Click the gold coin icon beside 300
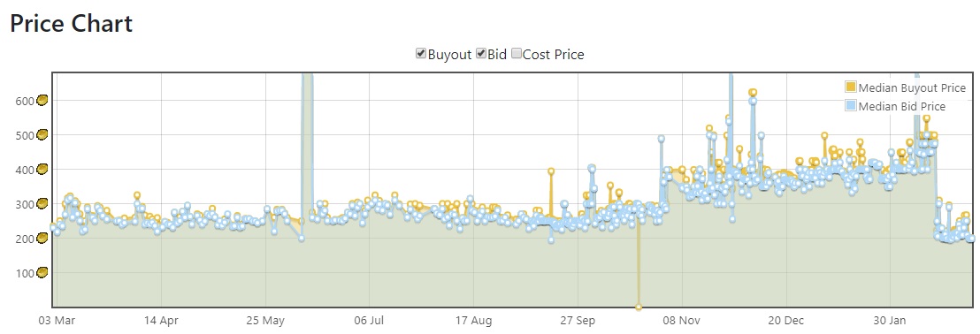This screenshot has width=980, height=334. click(x=42, y=203)
